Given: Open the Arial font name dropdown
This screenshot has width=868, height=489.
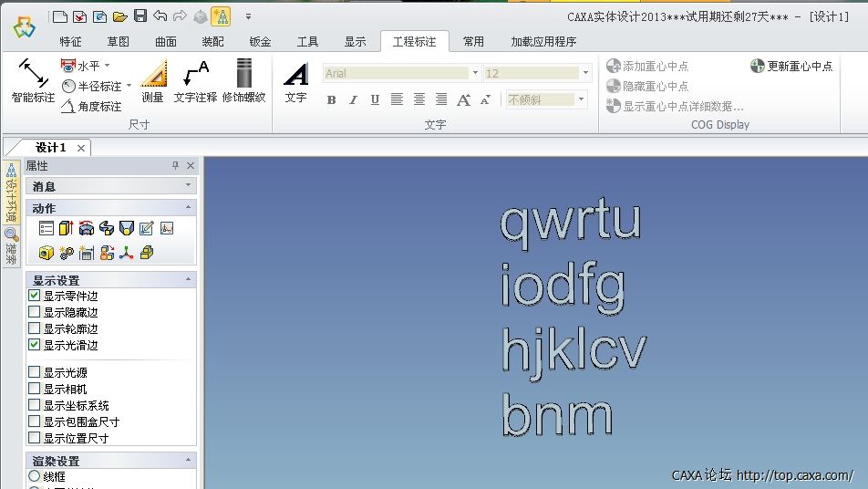Looking at the screenshot, I should pos(475,73).
